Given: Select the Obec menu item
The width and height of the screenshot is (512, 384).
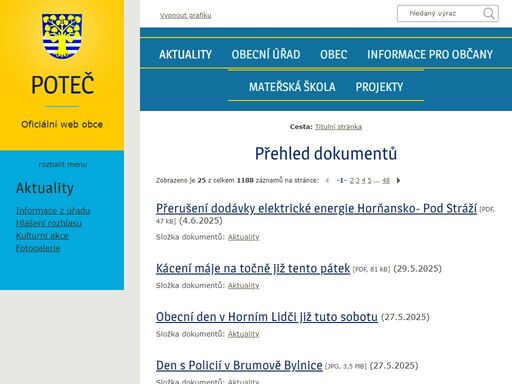Looking at the screenshot, I should tap(334, 54).
